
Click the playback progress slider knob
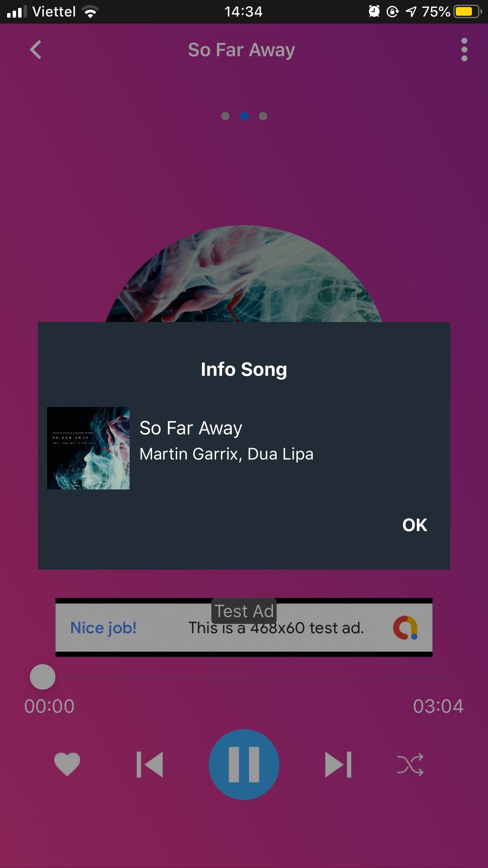pyautogui.click(x=42, y=677)
